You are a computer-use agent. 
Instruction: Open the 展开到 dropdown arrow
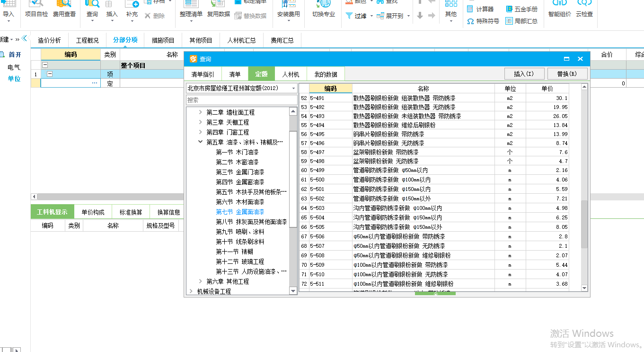408,16
